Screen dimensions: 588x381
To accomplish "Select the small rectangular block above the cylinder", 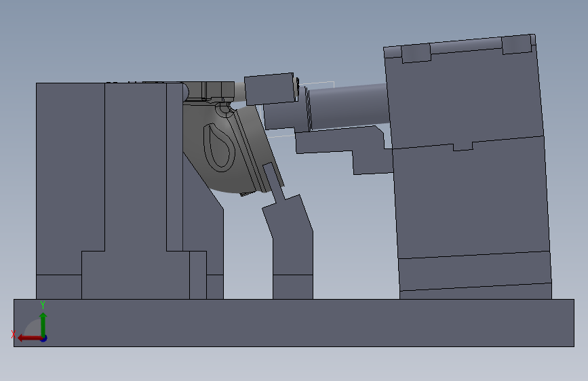I will 271,89.
